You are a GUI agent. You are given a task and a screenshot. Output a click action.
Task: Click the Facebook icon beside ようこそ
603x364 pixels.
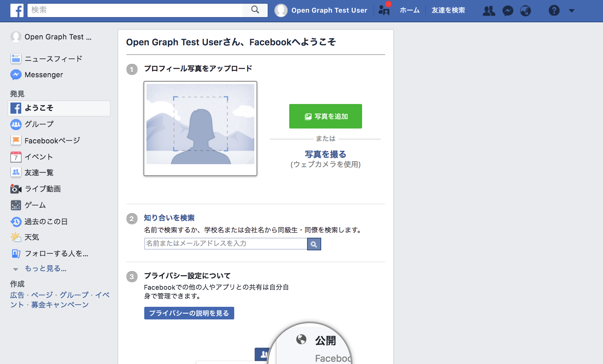(x=16, y=108)
